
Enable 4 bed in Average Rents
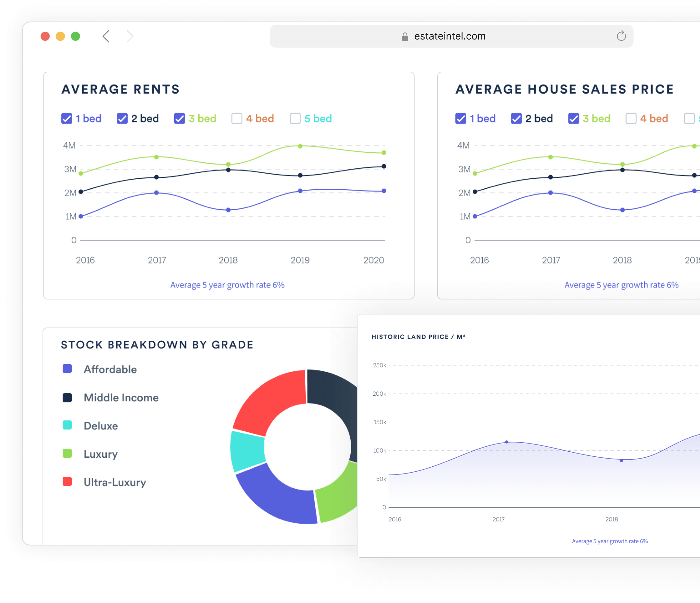(x=237, y=119)
